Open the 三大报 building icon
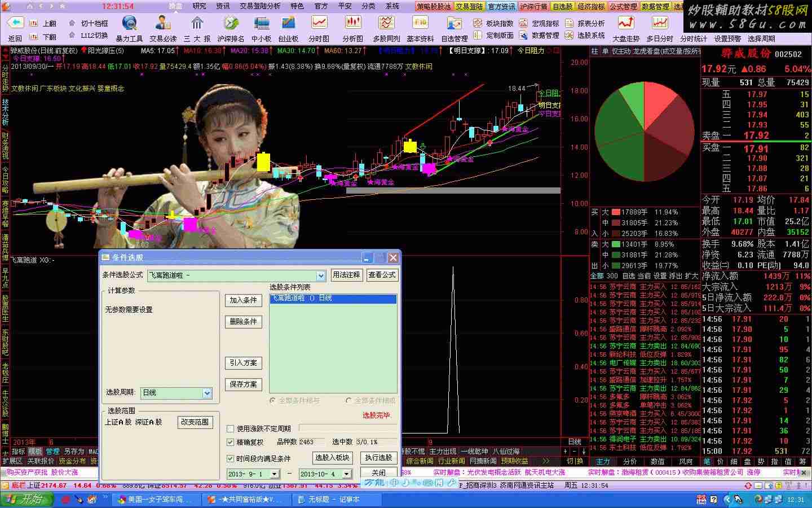The height and width of the screenshot is (508, 812). 197,23
